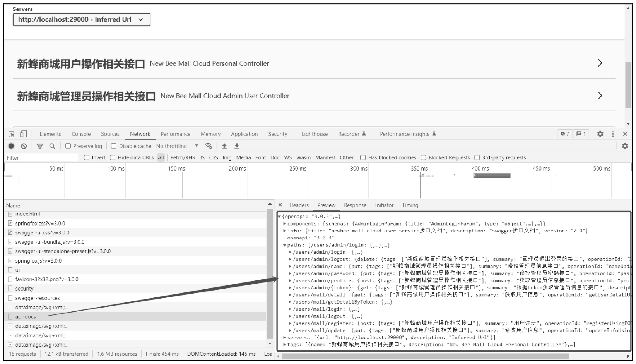The image size is (636, 364).
Task: Filter requests by JS type
Action: (202, 157)
